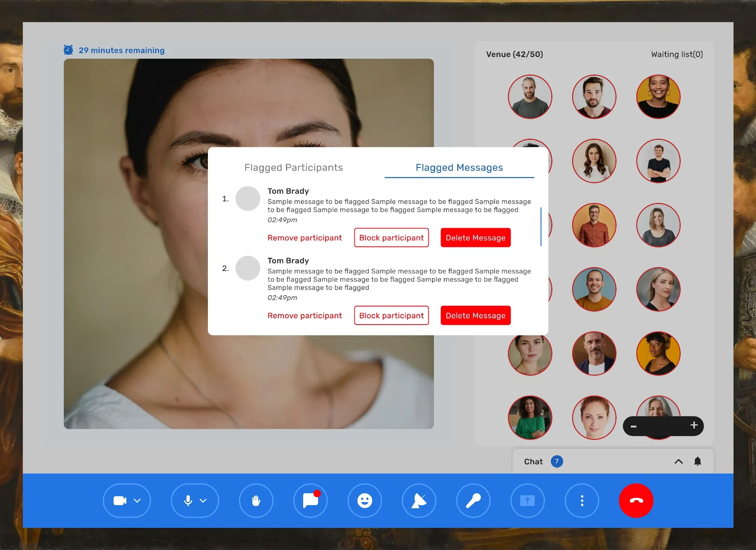The image size is (756, 550).
Task: Select the Flagged Messages tab
Action: click(x=459, y=167)
